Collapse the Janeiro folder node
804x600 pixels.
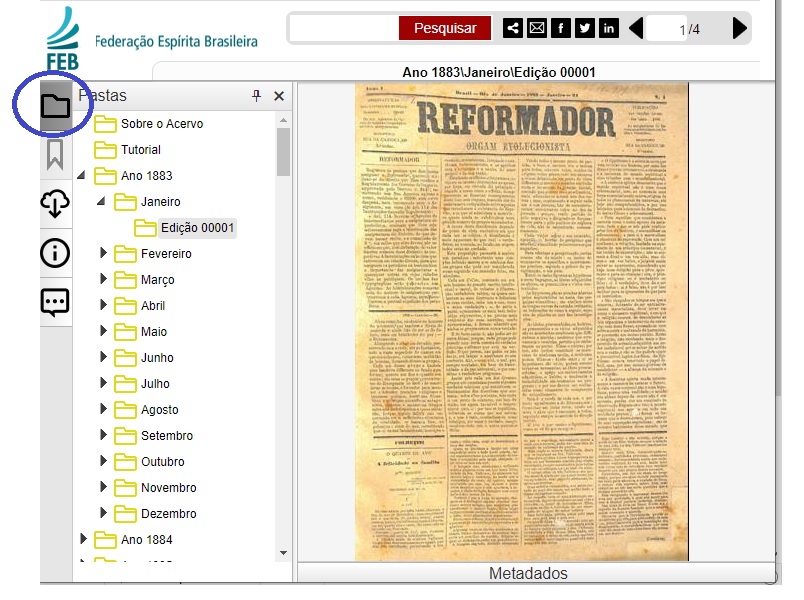click(101, 202)
